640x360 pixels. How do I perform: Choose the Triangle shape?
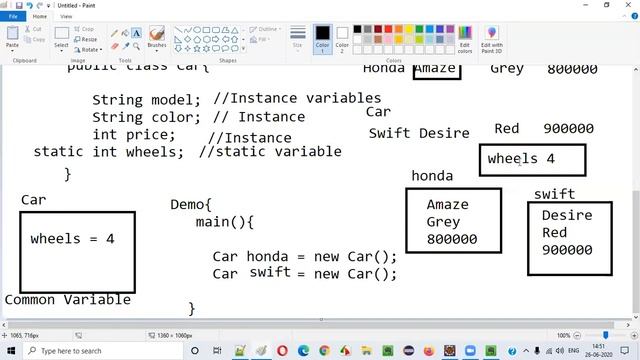235,30
